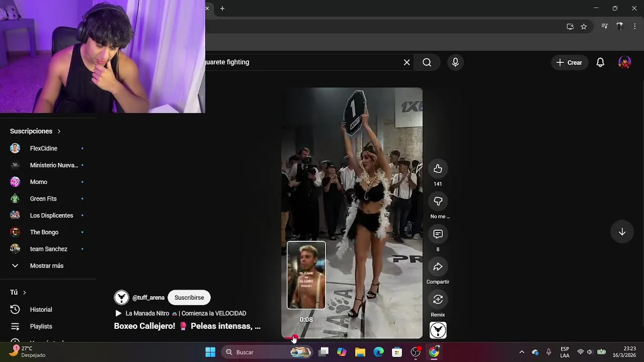Screen dimensions: 644x362
Task: Open the @tuff_arena channel link
Action: coord(148,298)
